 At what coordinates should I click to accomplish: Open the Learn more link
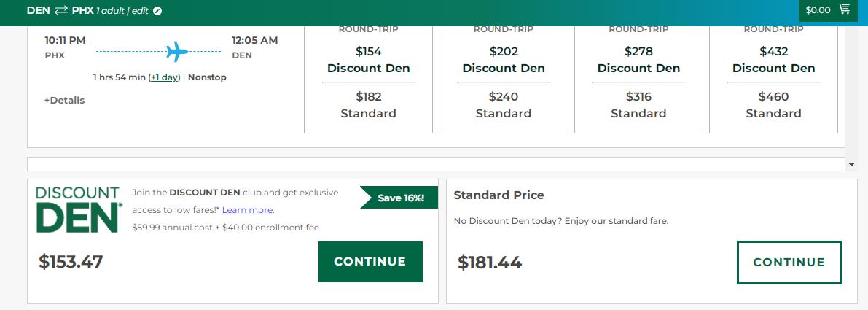point(247,210)
